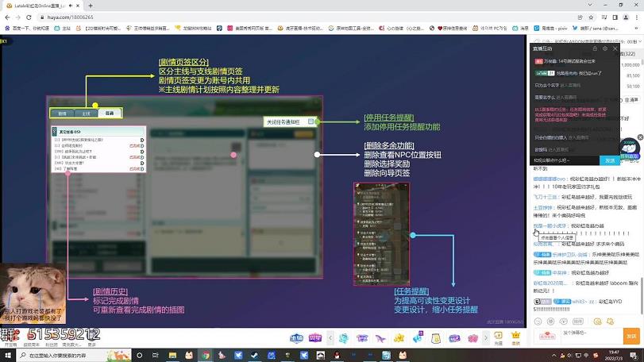
Task: Select the active Lalala browser tab
Action: [x=48, y=5]
